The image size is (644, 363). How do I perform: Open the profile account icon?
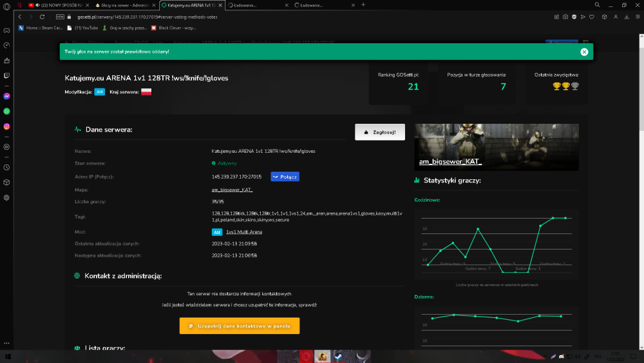616,17
